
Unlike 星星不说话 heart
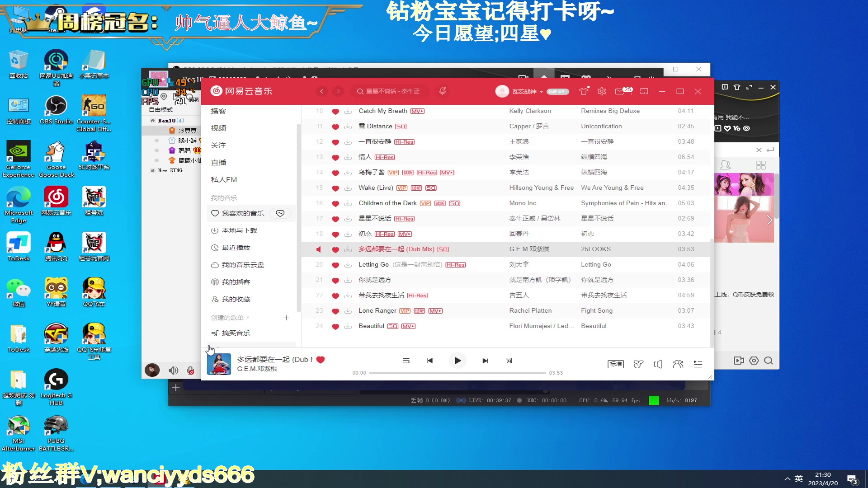pos(335,219)
